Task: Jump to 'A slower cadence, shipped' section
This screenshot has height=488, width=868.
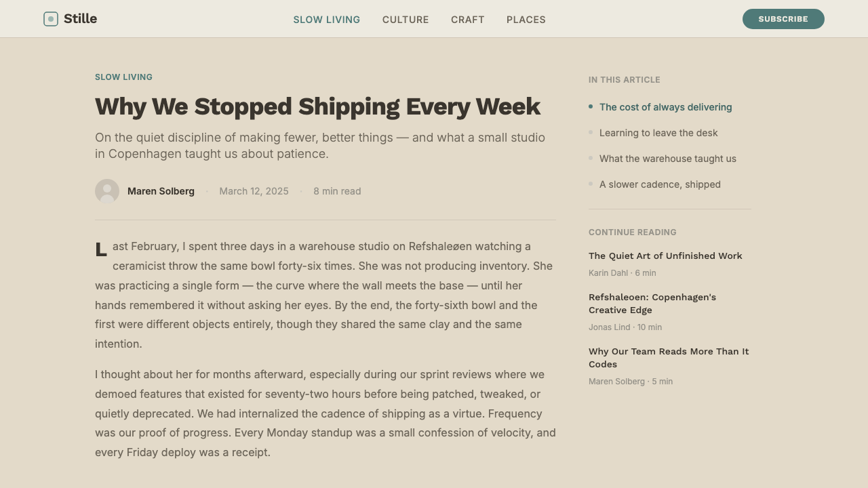Action: point(660,184)
